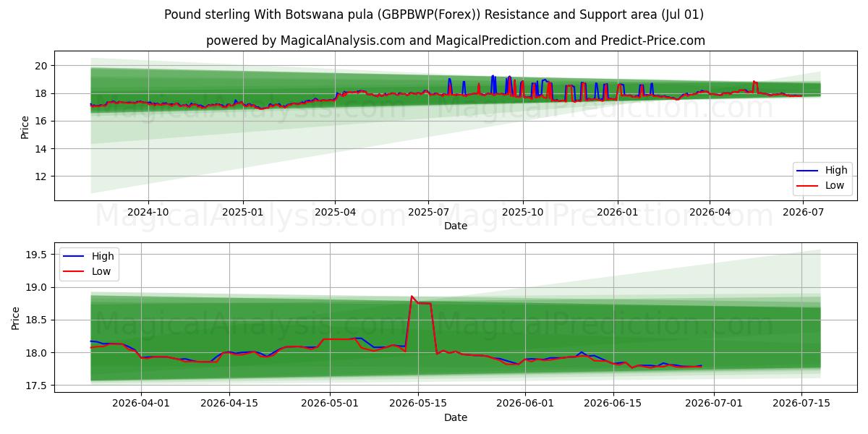This screenshot has height=434, width=868.
Task: Click the '2026-06-15' date label in the bottom chart
Action: pyautogui.click(x=613, y=403)
